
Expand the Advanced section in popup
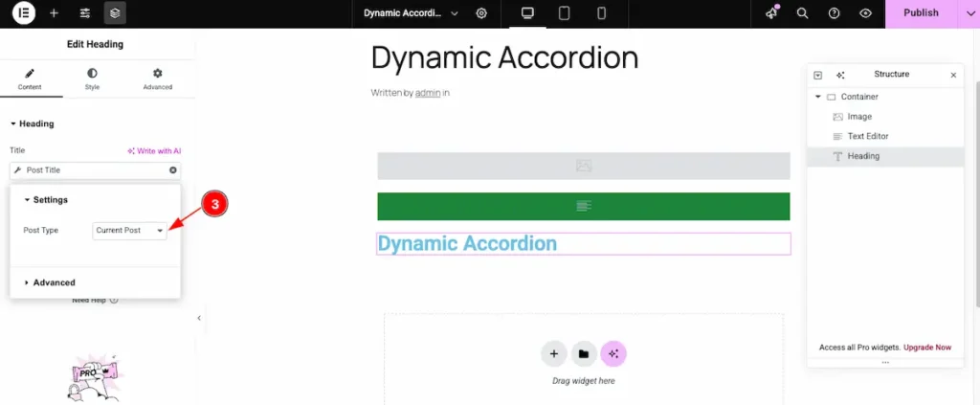tap(54, 282)
